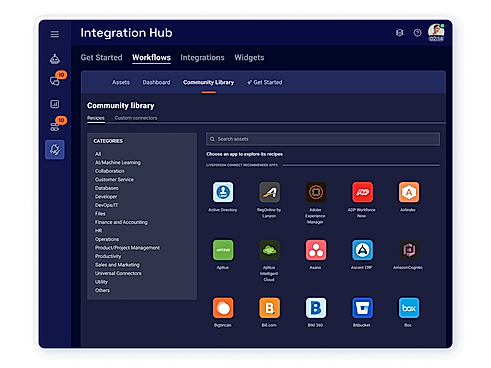Open the Community Library sub-tab
This screenshot has height=368, width=491.
[208, 82]
